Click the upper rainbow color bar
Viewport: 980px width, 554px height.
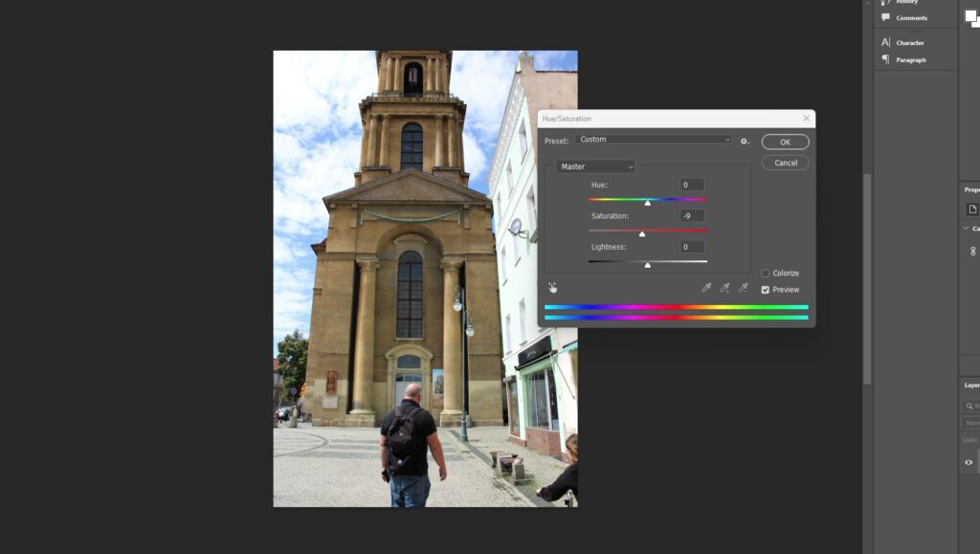(x=677, y=307)
